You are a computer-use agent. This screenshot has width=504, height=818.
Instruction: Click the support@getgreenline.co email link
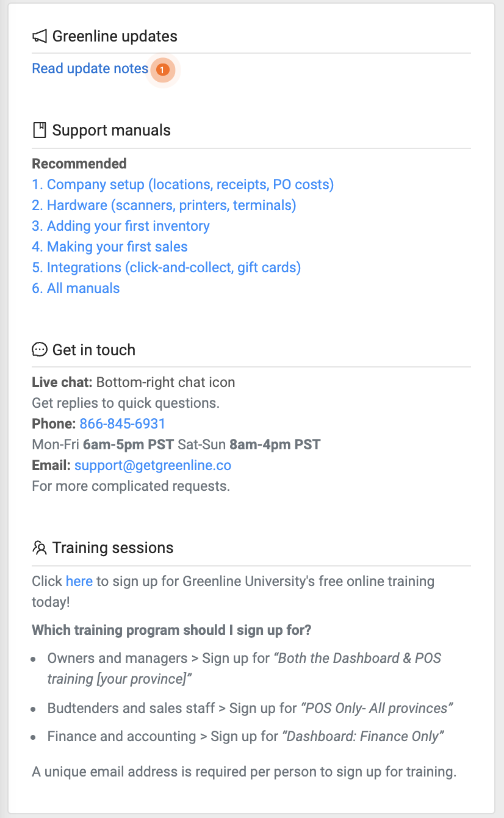click(153, 465)
